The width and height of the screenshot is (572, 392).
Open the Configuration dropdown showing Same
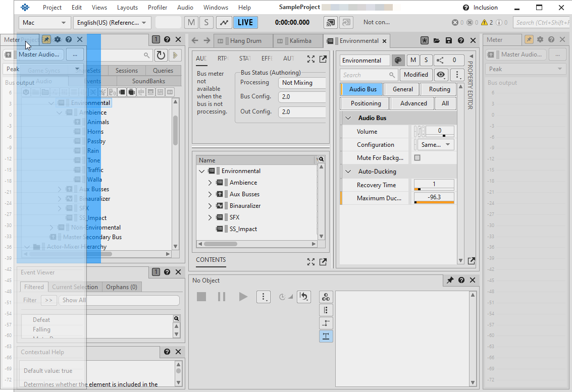click(x=435, y=145)
